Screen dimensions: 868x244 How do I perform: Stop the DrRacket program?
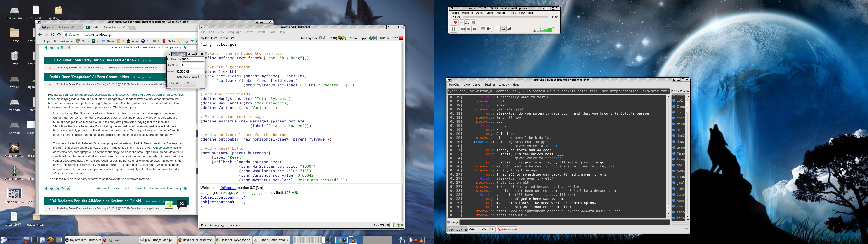point(397,38)
